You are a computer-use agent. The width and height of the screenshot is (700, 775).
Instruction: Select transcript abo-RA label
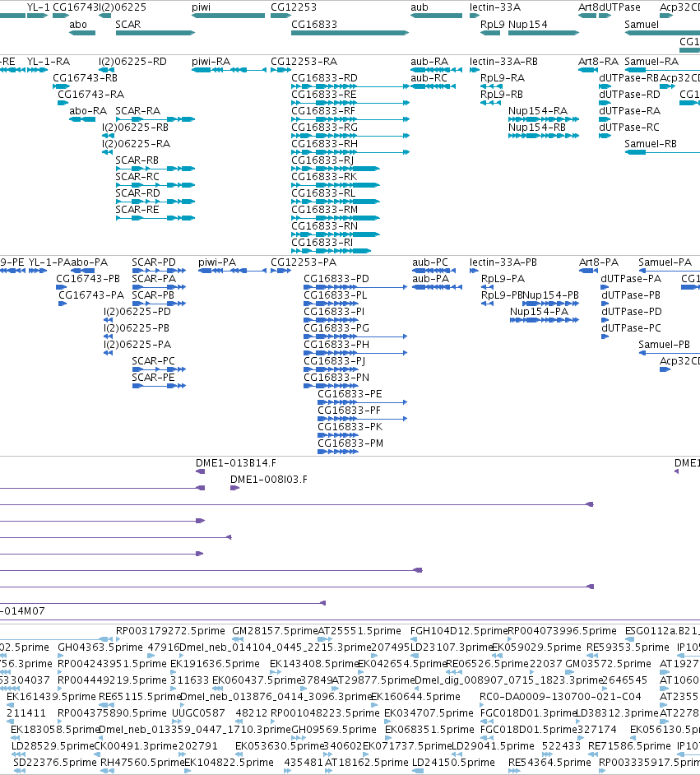pyautogui.click(x=88, y=111)
